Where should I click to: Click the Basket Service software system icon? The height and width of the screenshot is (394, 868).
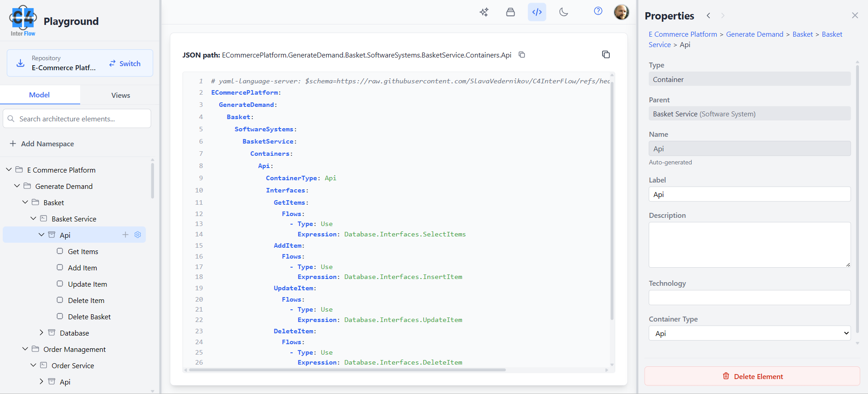tap(43, 218)
